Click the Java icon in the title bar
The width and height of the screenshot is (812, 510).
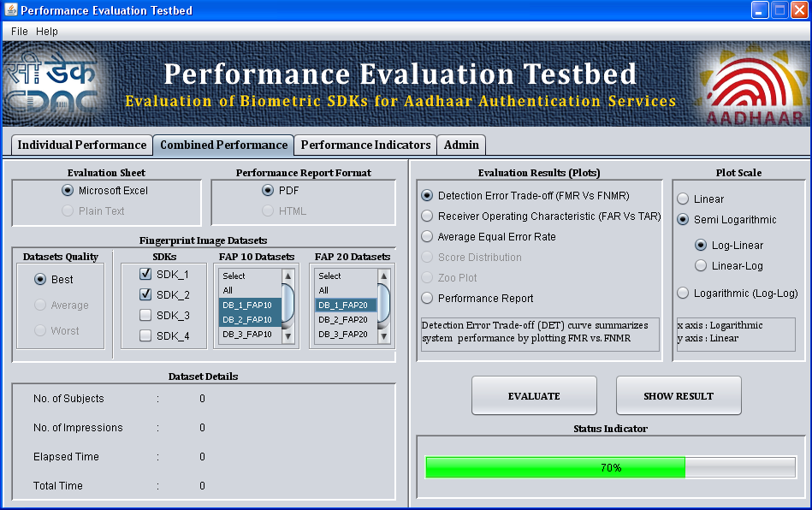10,10
